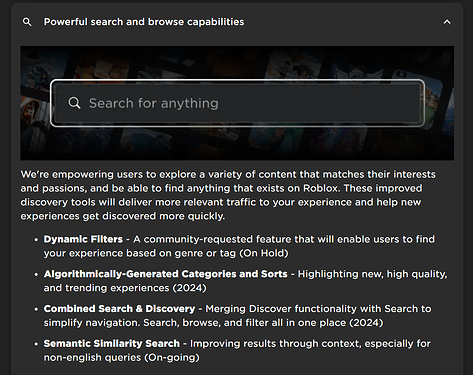Click the '(On Hold)' status text
This screenshot has width=473, height=375.
coord(264,253)
